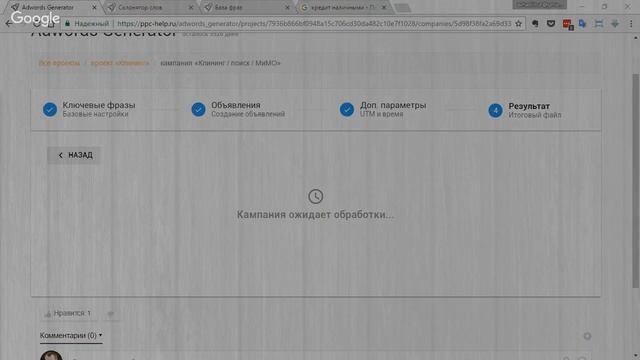Open the Pocket extension icon

[x=551, y=24]
